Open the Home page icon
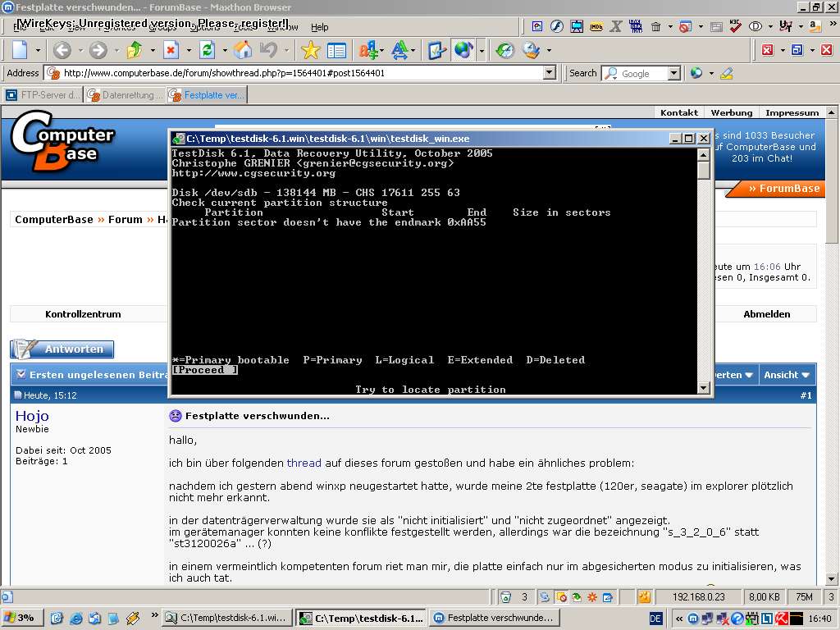 (243, 50)
